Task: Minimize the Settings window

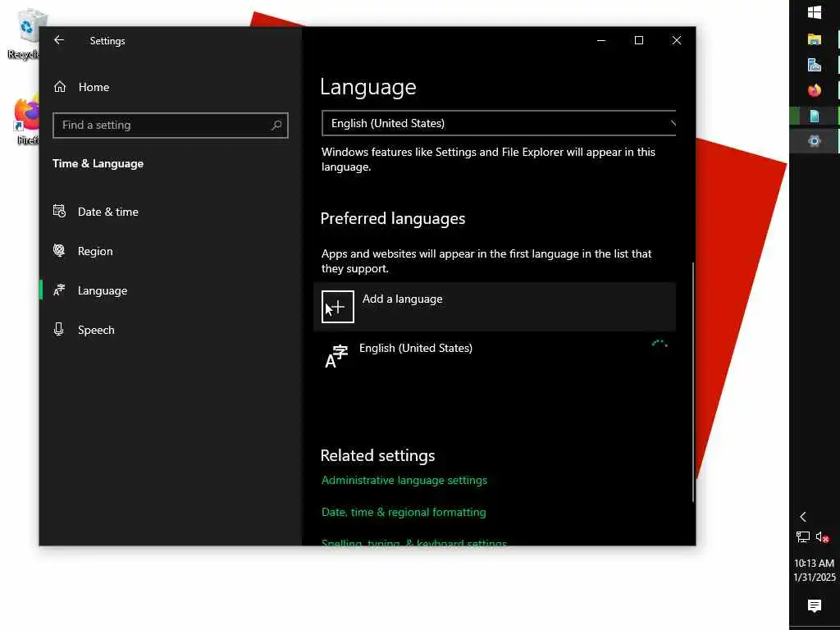Action: [601, 40]
